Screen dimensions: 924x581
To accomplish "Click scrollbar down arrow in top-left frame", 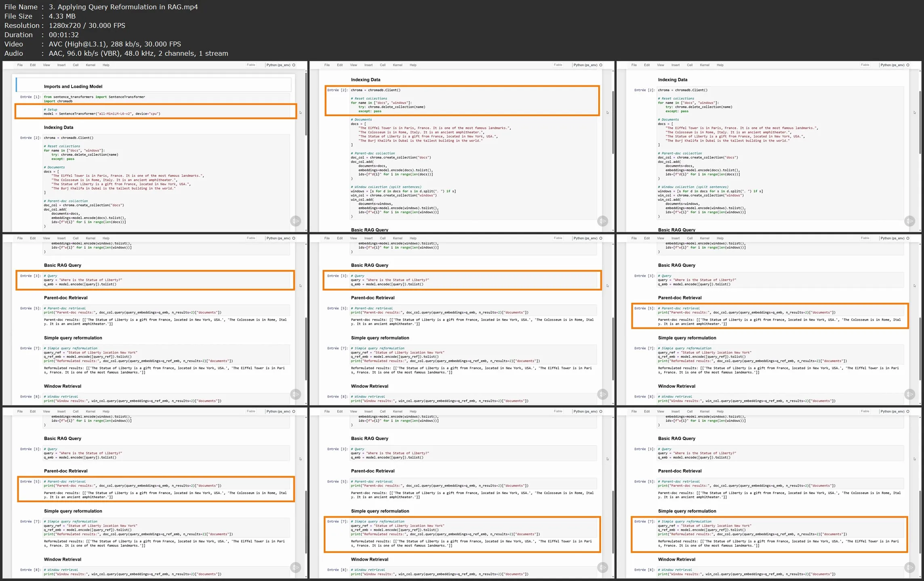I will click(306, 230).
